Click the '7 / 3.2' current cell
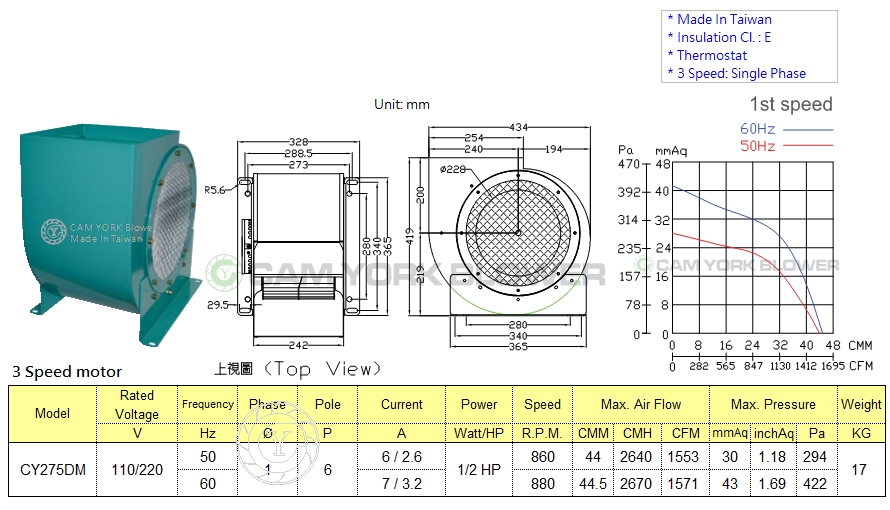This screenshot has width=890, height=510. point(402,484)
